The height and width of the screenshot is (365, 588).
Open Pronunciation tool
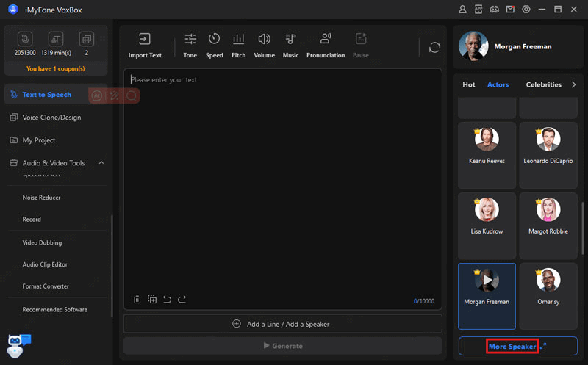(x=326, y=46)
